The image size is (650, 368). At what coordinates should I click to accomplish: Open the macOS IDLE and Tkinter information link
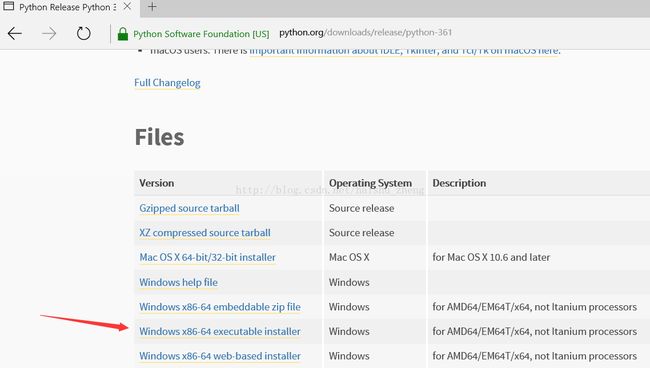[x=405, y=51]
